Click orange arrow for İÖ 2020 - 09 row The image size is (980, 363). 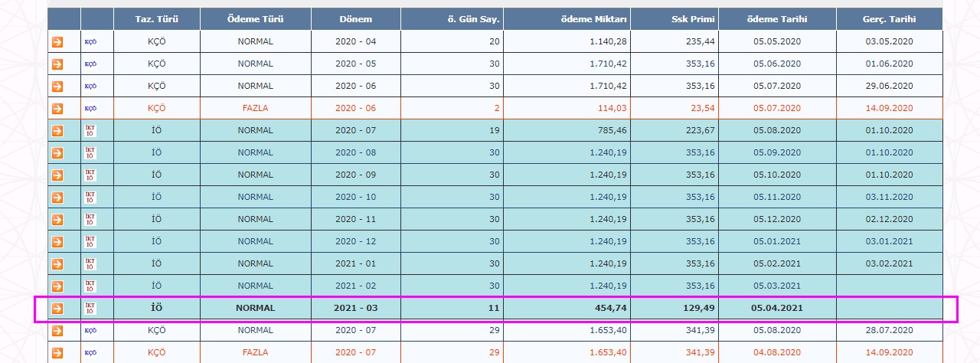[x=57, y=175]
